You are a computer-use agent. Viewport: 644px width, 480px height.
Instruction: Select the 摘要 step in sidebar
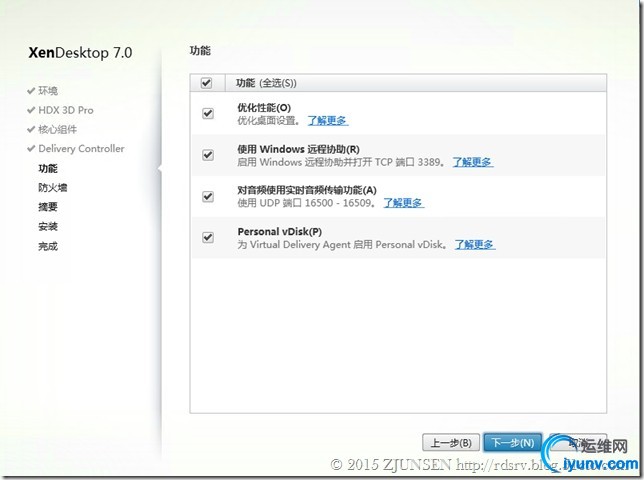48,207
